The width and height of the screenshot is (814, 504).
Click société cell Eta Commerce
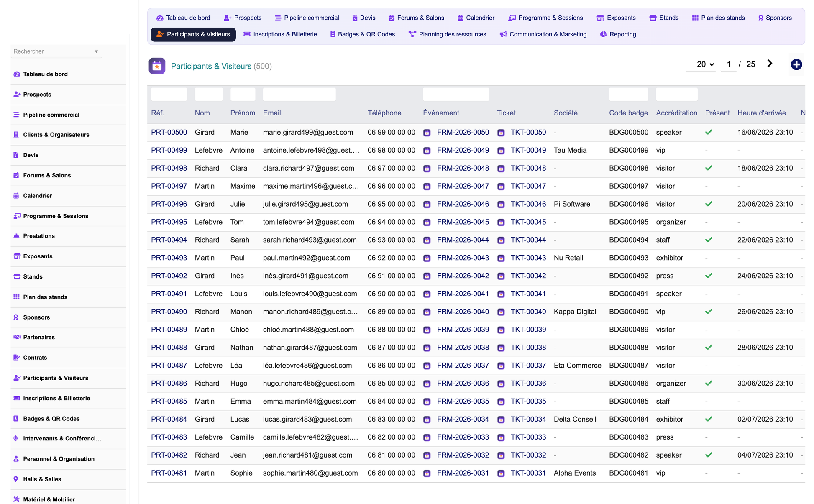tap(578, 366)
